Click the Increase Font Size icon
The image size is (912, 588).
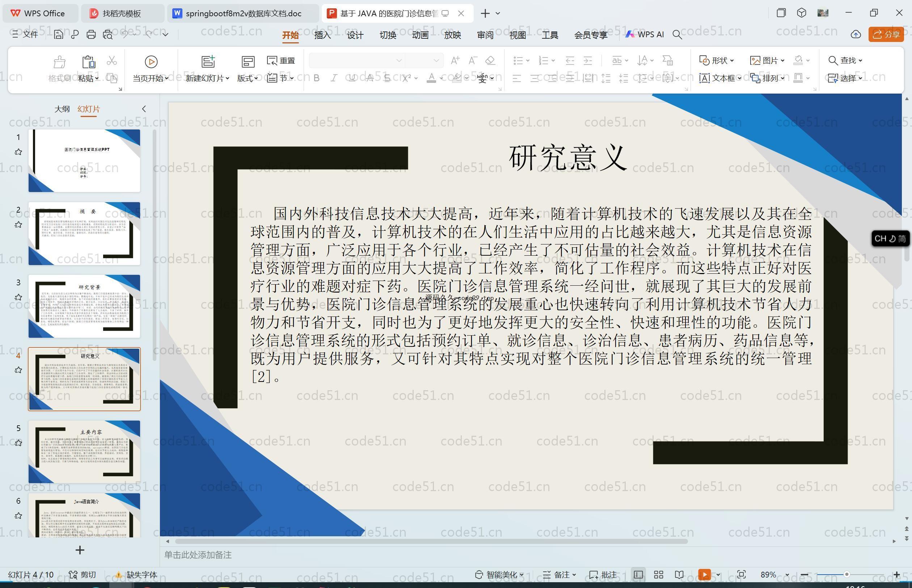pos(455,60)
